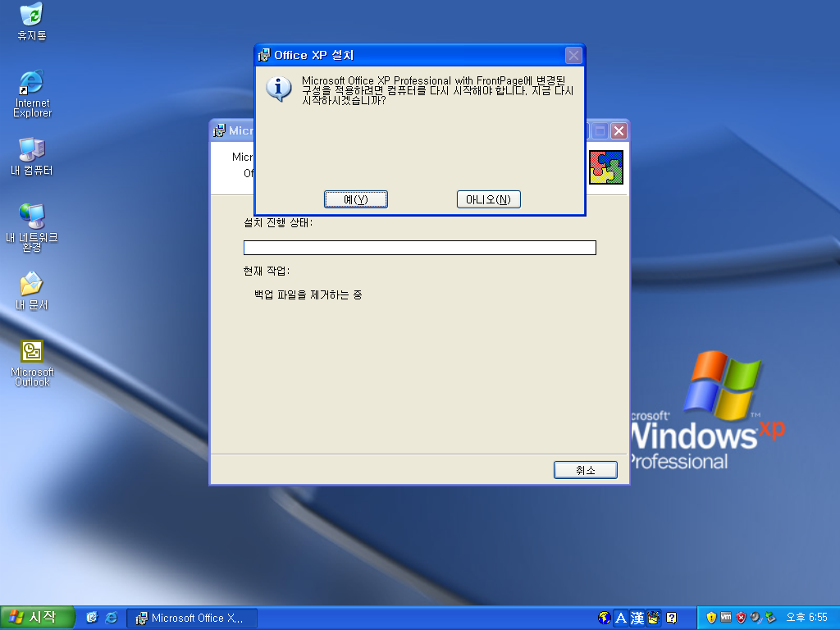Click the 오후 6:55 clock in tray

807,618
